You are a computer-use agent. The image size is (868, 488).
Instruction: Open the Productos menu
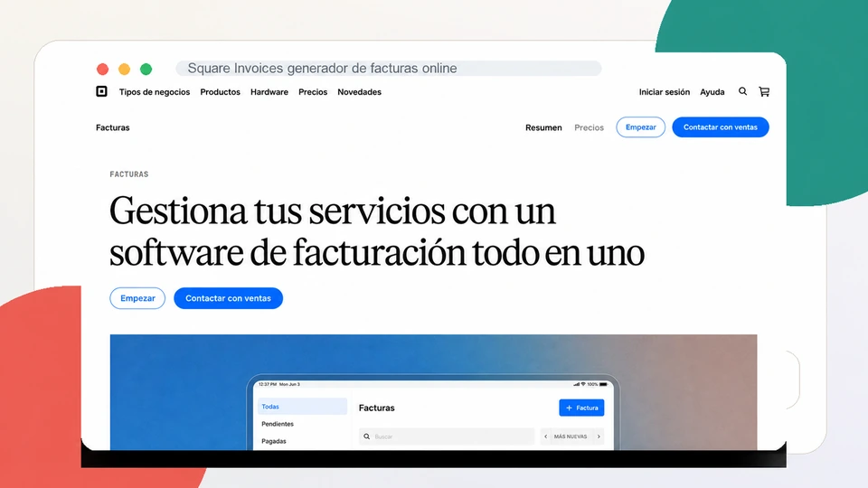220,92
